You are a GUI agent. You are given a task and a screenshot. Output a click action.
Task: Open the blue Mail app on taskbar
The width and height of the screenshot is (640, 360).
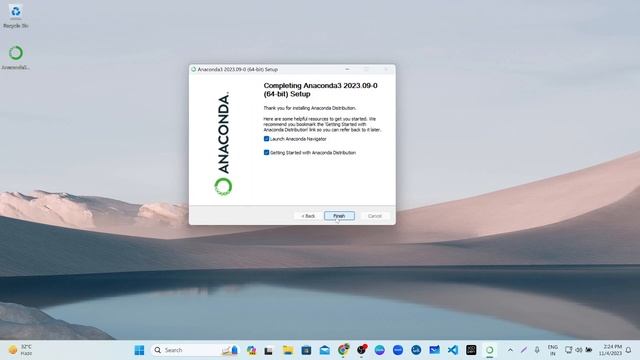click(x=434, y=350)
